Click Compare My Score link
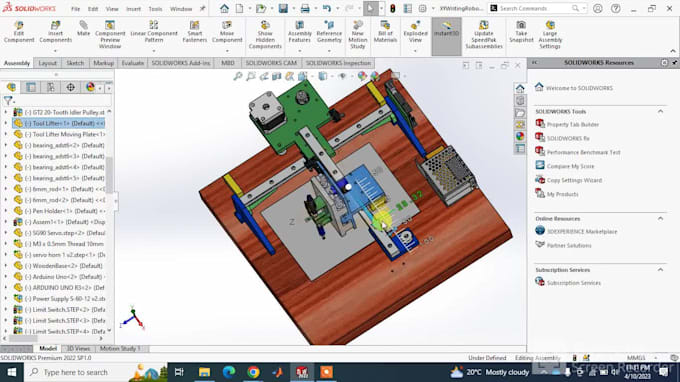The image size is (680, 382). click(x=570, y=166)
